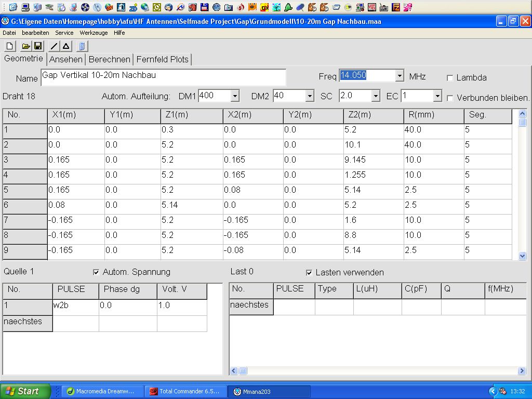Viewport: 532px width, 399px height.
Task: Click the wire table scroll down arrow
Action: pos(522,256)
